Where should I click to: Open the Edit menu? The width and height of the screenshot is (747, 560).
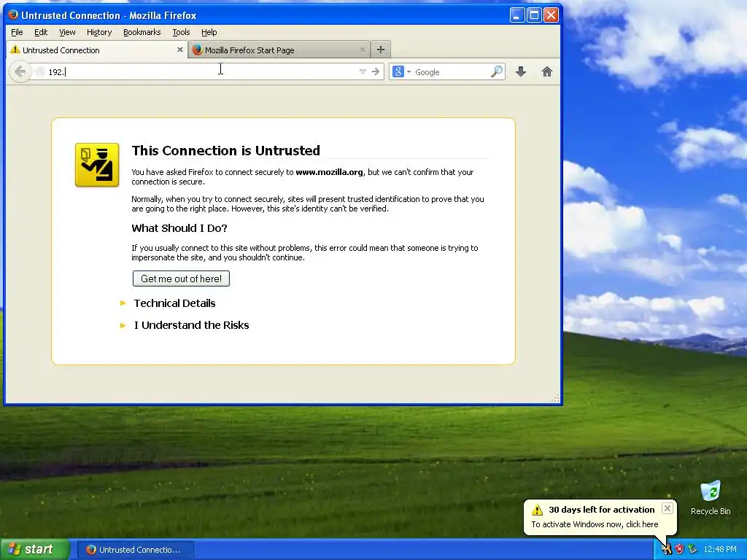pyautogui.click(x=41, y=32)
